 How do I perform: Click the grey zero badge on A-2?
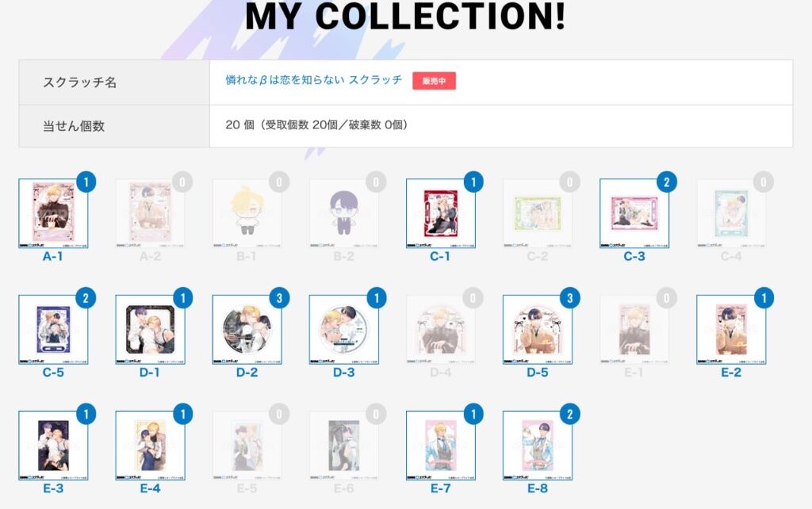coord(182,182)
